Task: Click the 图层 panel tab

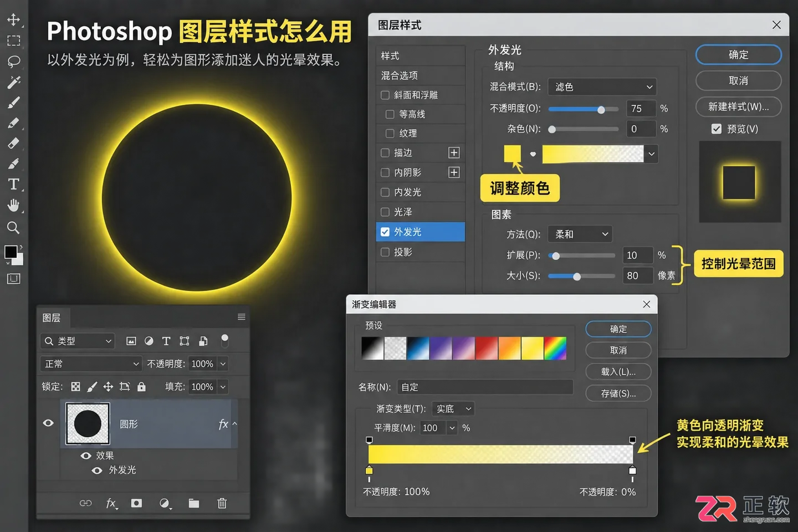Action: tap(52, 318)
